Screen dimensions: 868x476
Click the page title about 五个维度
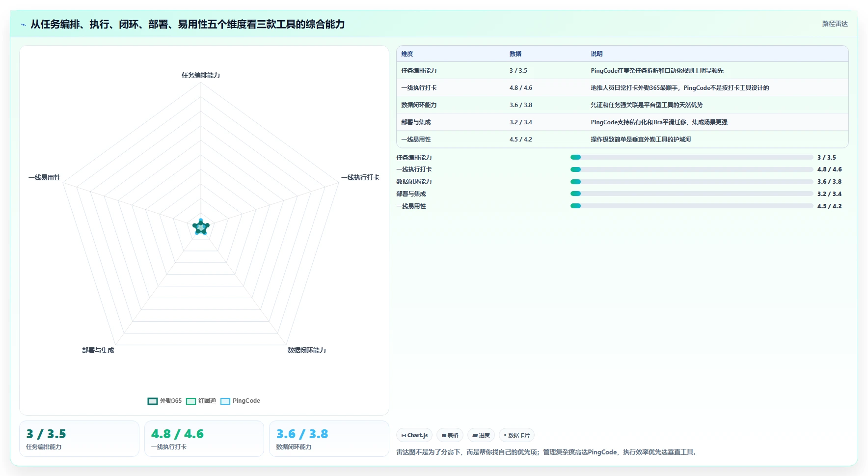(188, 24)
